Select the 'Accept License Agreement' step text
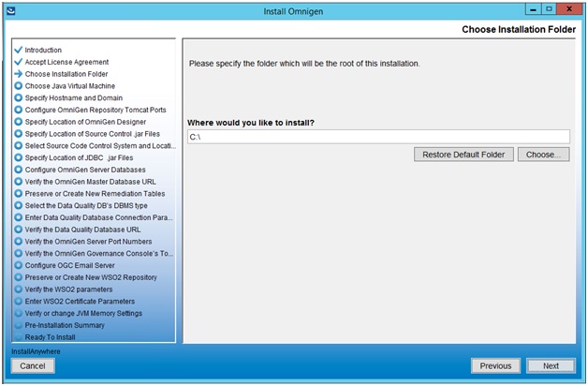This screenshot has height=386, width=588. (66, 62)
